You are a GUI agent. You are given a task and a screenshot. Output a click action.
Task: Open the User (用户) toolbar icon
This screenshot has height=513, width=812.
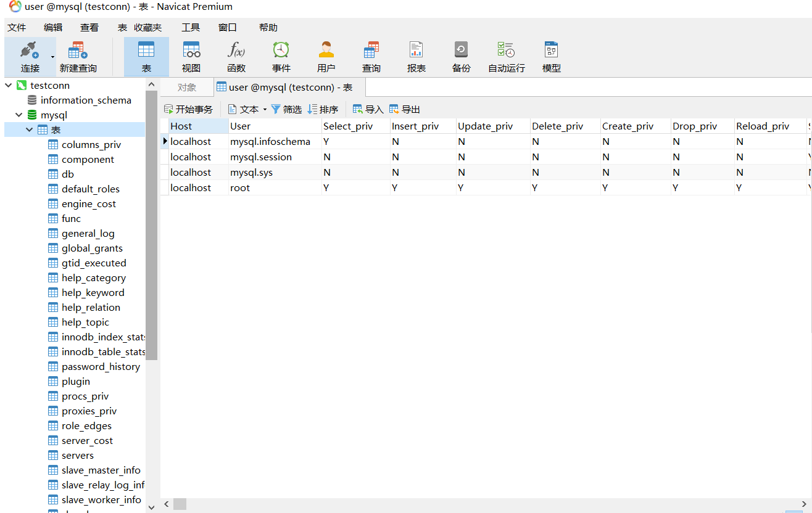click(x=326, y=50)
